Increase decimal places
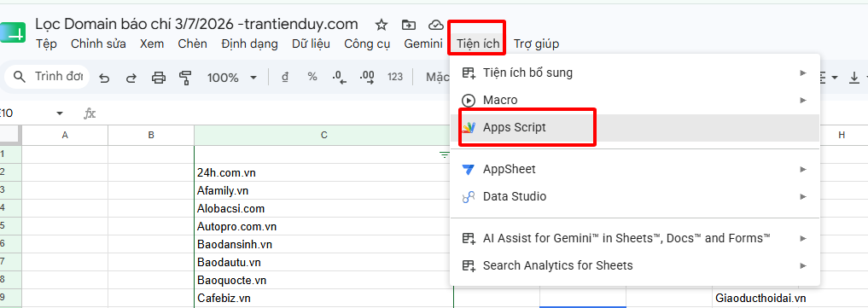 pos(367,78)
